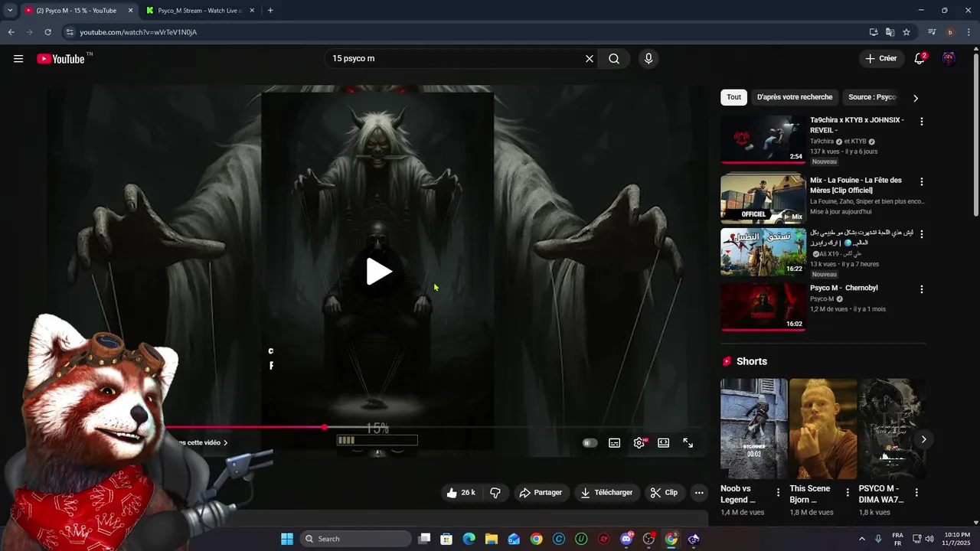
Task: Open the account avatar menu
Action: 949,59
